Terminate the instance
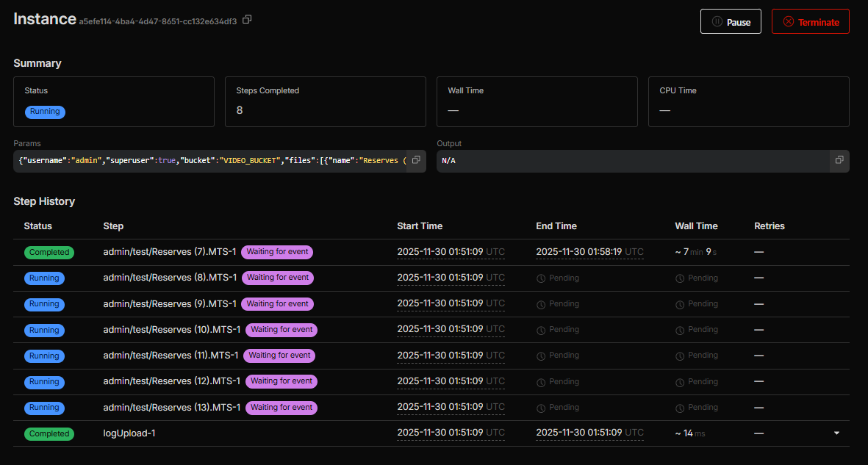 [811, 21]
